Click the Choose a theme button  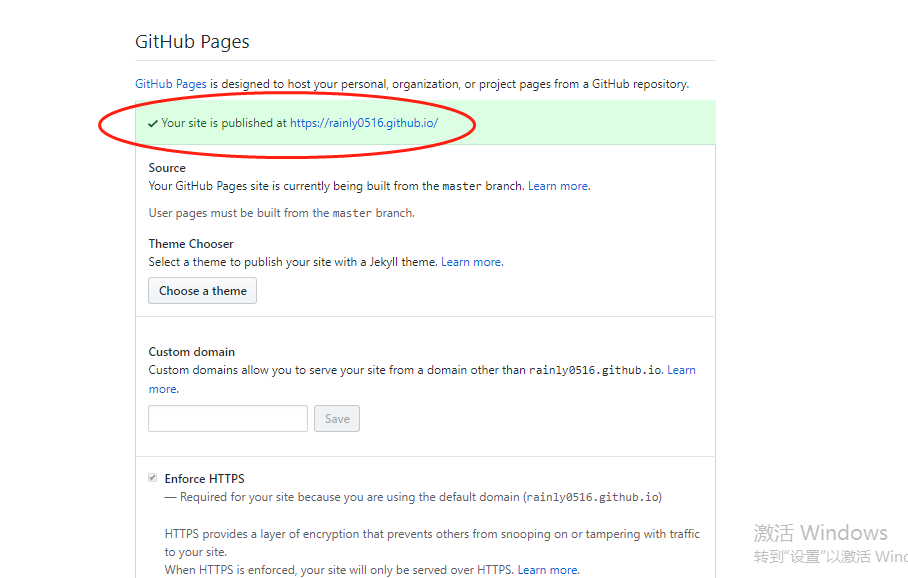[x=202, y=290]
